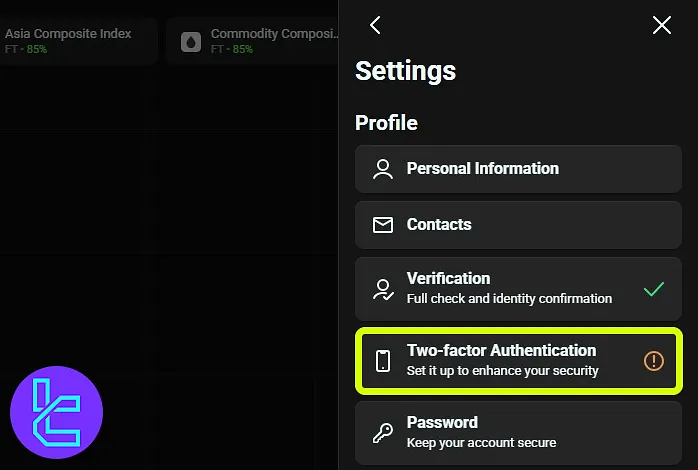Image resolution: width=698 pixels, height=470 pixels.
Task: Open the Password settings row
Action: tap(518, 433)
